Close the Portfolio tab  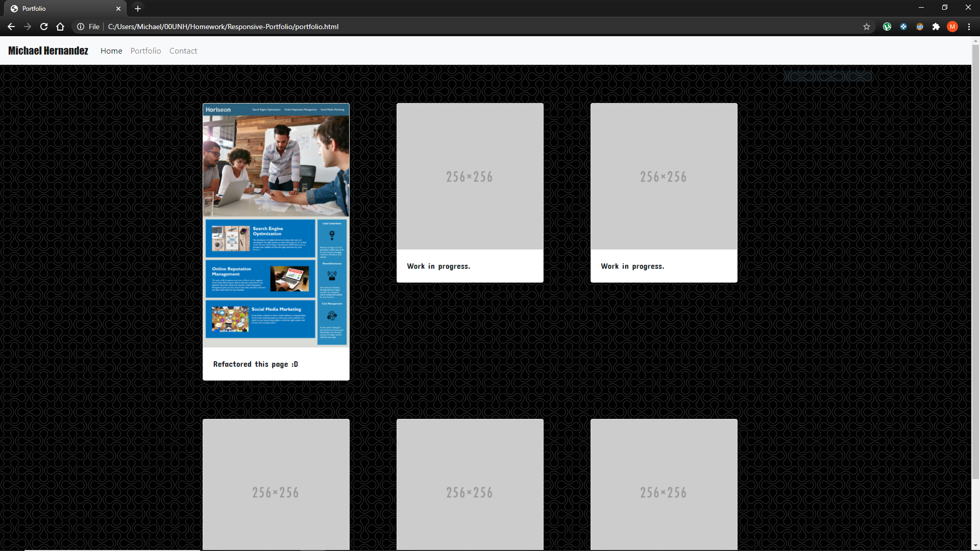(118, 9)
